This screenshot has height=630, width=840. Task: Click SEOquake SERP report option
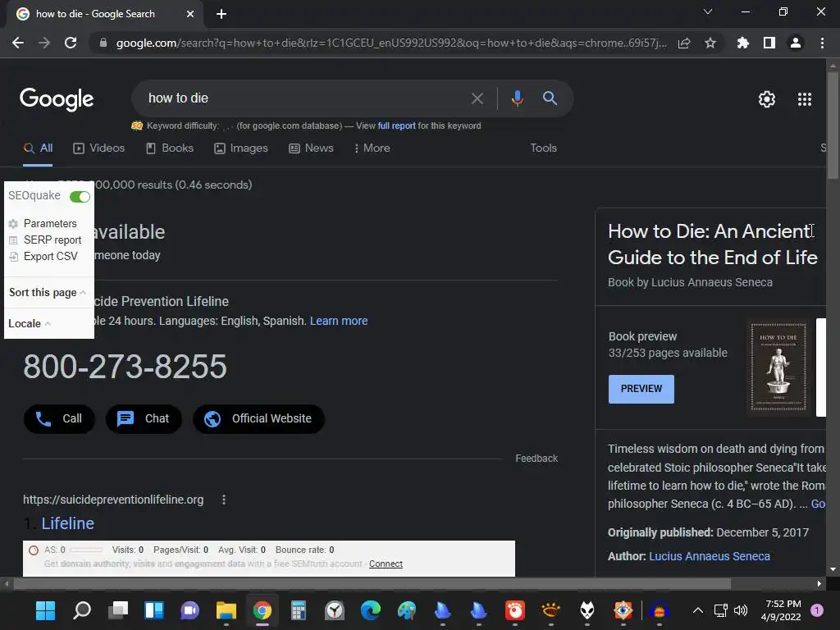(x=52, y=240)
